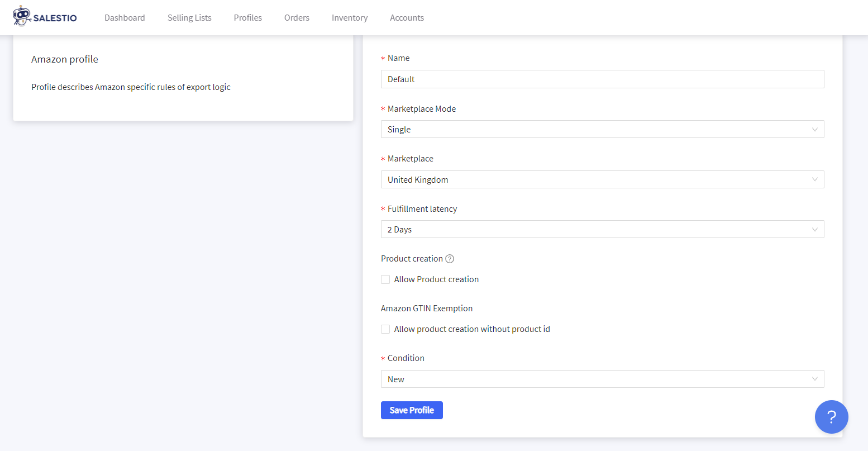Click the Marketplace Mode field label
Screen dimensions: 868x451
click(x=422, y=109)
